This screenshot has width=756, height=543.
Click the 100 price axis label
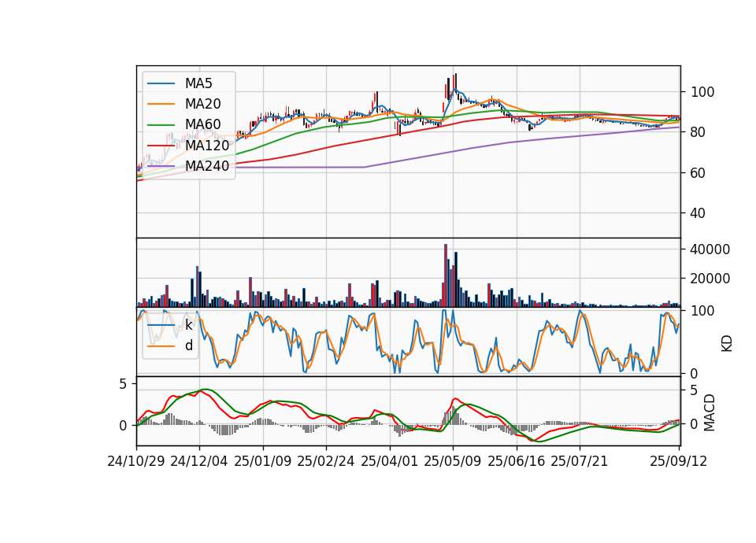[x=702, y=92]
